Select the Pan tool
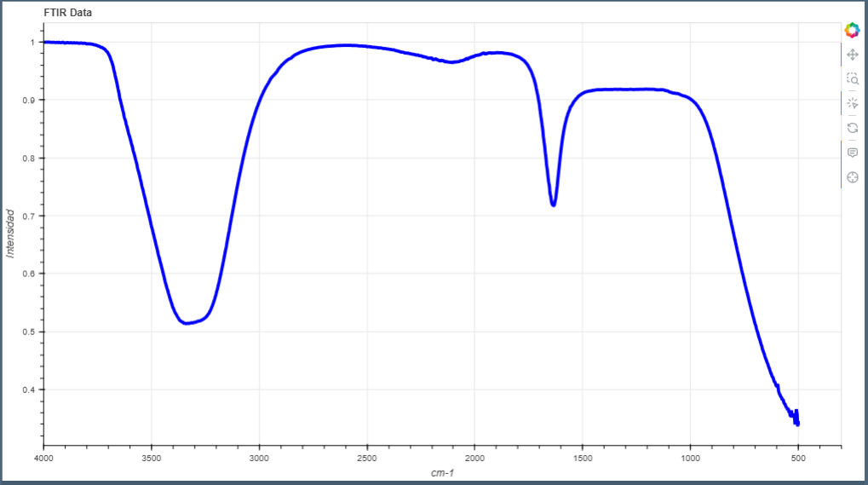Viewport: 868px width, 485px height. click(852, 55)
